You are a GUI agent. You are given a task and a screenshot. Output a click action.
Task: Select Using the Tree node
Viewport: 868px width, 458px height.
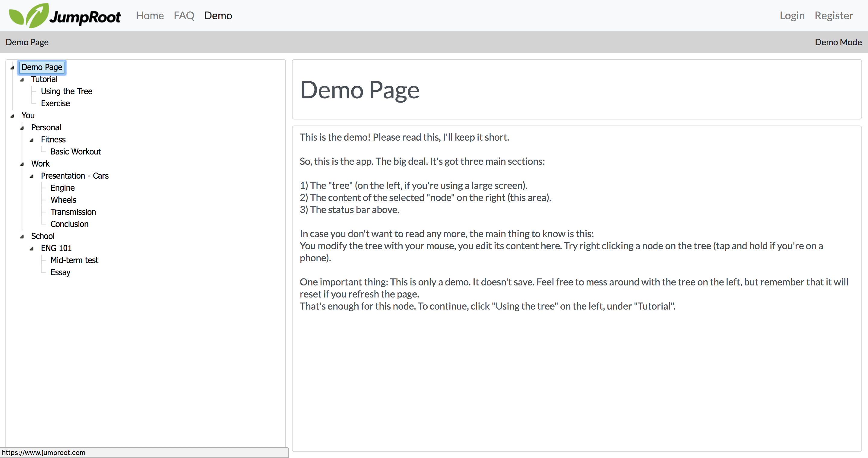[x=66, y=91]
